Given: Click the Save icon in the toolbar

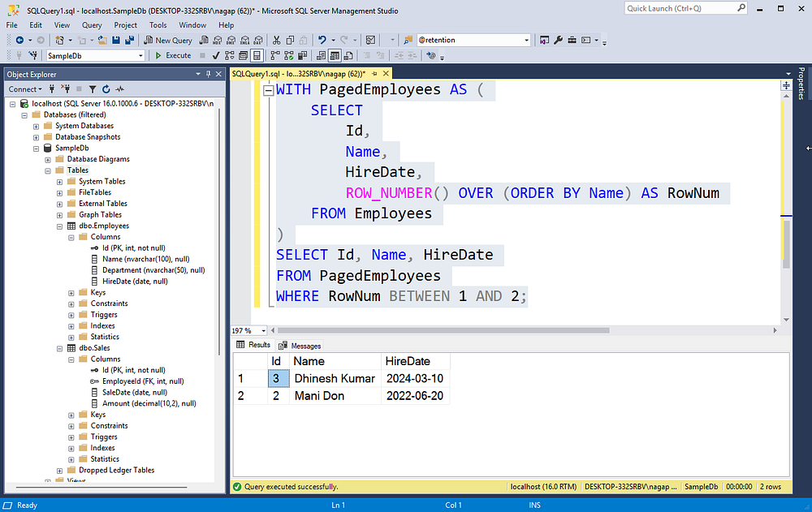Looking at the screenshot, I should [x=116, y=39].
